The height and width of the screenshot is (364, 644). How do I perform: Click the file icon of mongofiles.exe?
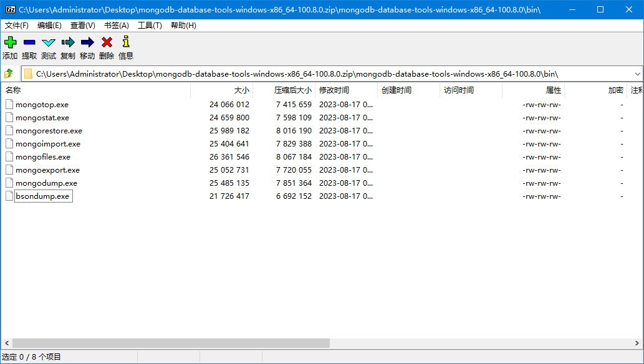[x=9, y=157]
